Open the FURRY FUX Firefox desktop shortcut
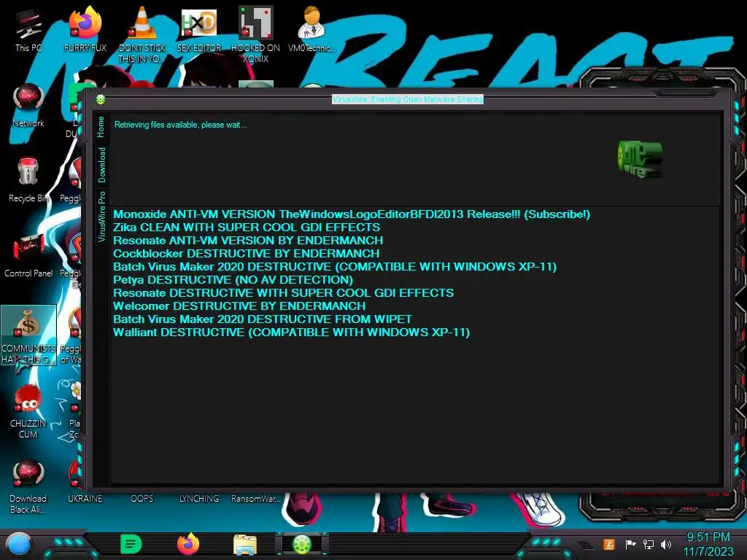 85,30
